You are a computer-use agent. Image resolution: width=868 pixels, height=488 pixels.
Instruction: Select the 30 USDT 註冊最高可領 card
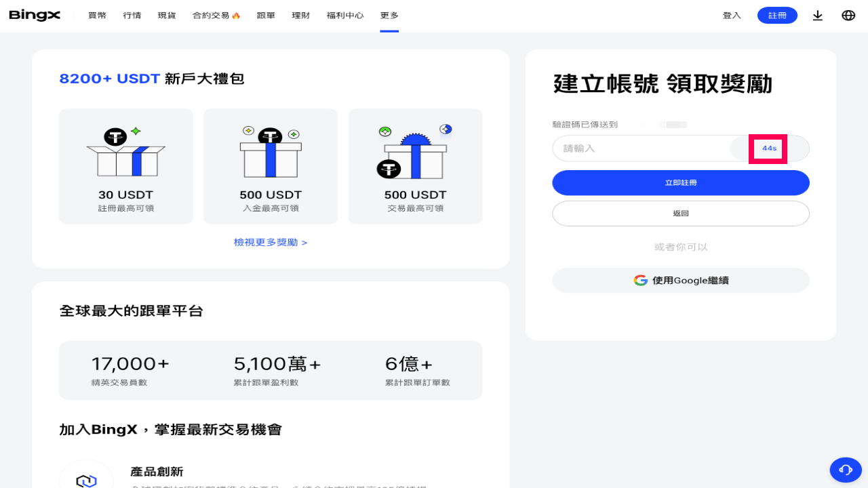click(x=126, y=166)
